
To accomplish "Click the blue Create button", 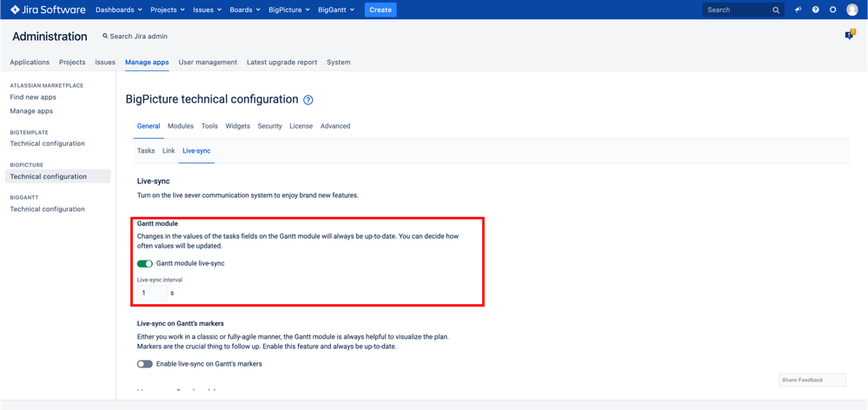I will pyautogui.click(x=381, y=10).
